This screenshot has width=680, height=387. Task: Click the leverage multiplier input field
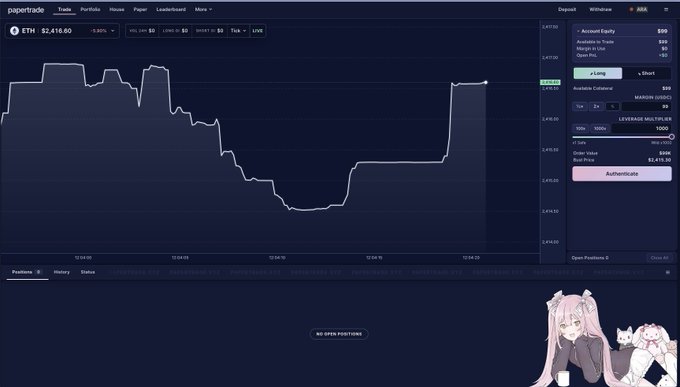click(641, 128)
